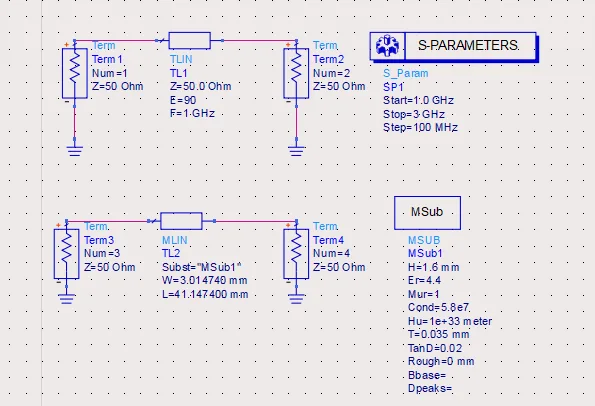595x406 pixels.
Task: Click the Step=100 MHz parameter
Action: (x=420, y=127)
